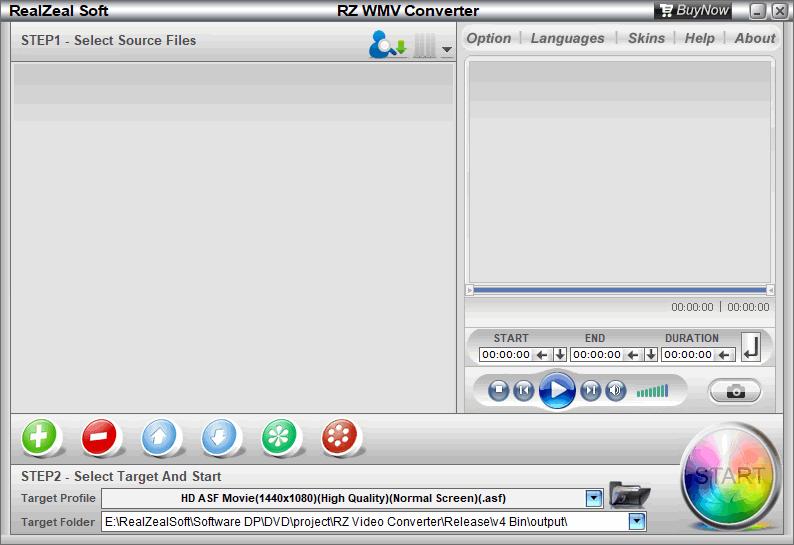Click left arrow next to START time

pyautogui.click(x=542, y=355)
